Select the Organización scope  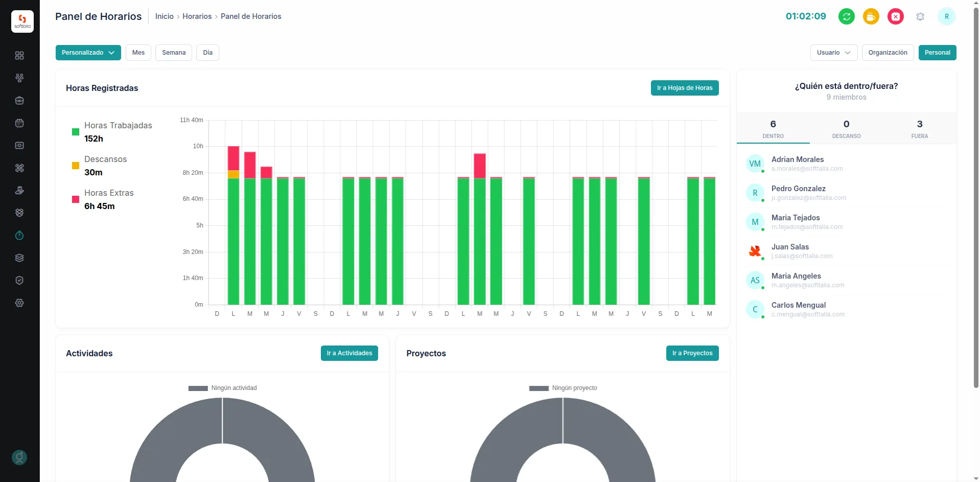point(888,53)
